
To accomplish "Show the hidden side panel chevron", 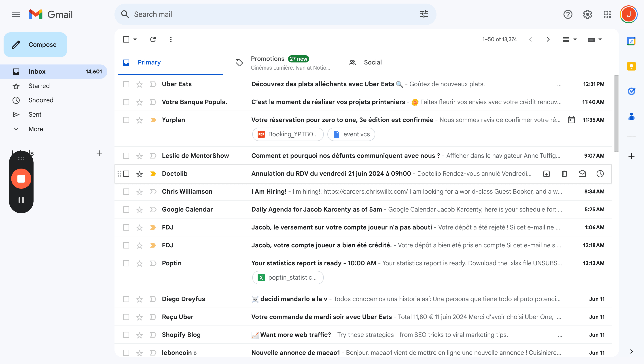I will (x=631, y=351).
